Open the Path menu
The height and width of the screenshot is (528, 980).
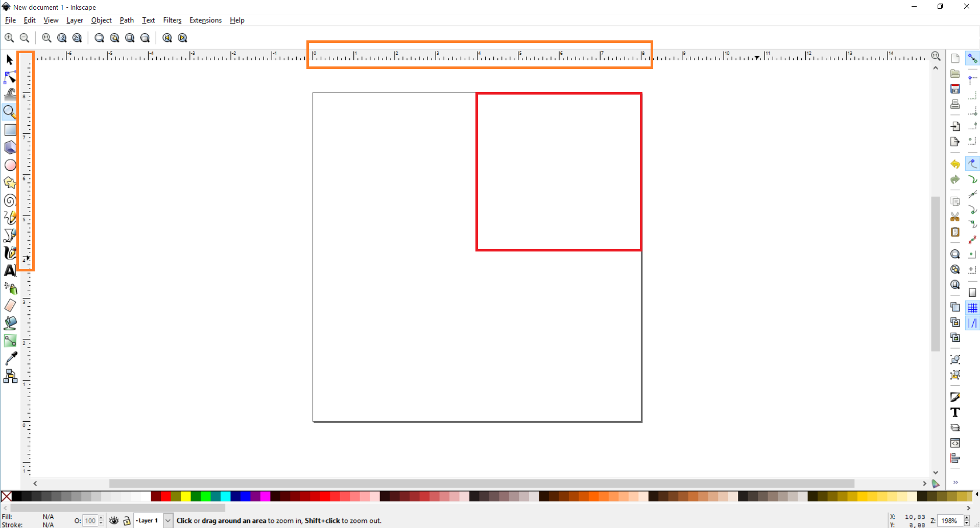click(126, 20)
